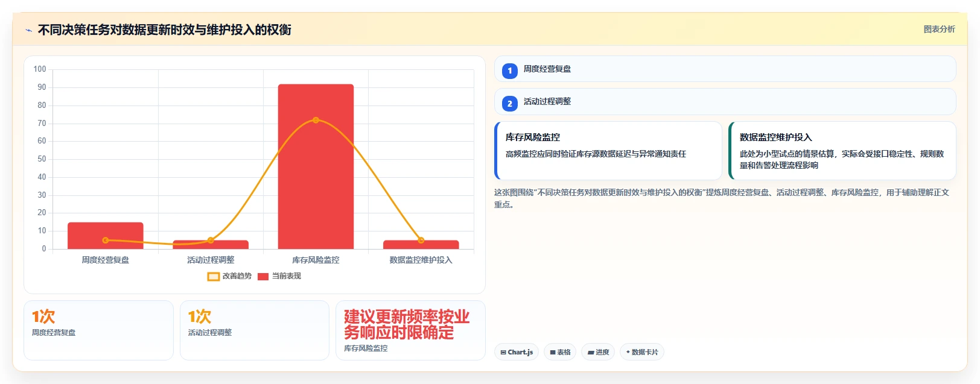Click the line point at peak value 72
Image resolution: width=980 pixels, height=384 pixels.
point(316,120)
